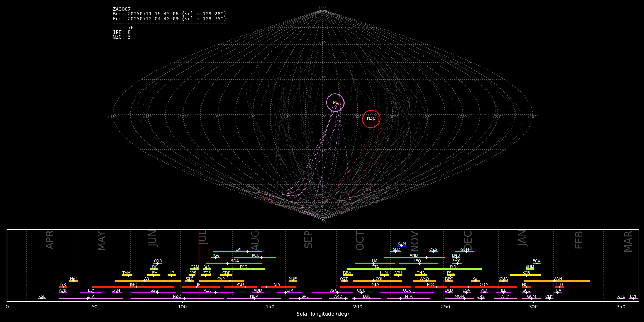
Task: Click the magenta SSG shower bar
Action: (153, 293)
